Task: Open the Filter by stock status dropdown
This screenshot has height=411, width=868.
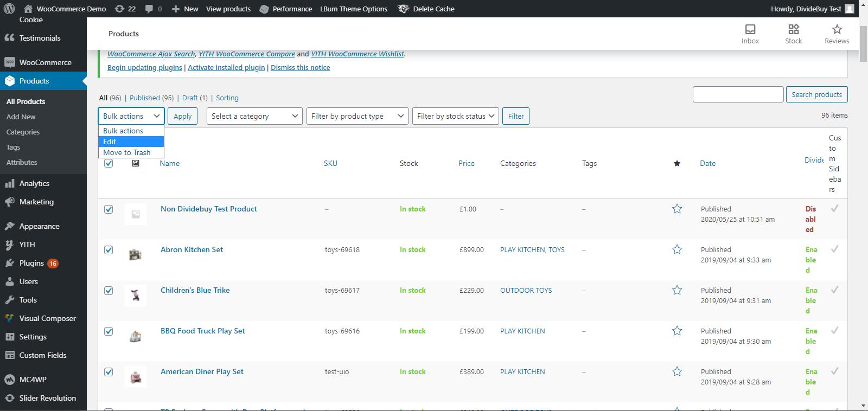Action: pyautogui.click(x=455, y=116)
